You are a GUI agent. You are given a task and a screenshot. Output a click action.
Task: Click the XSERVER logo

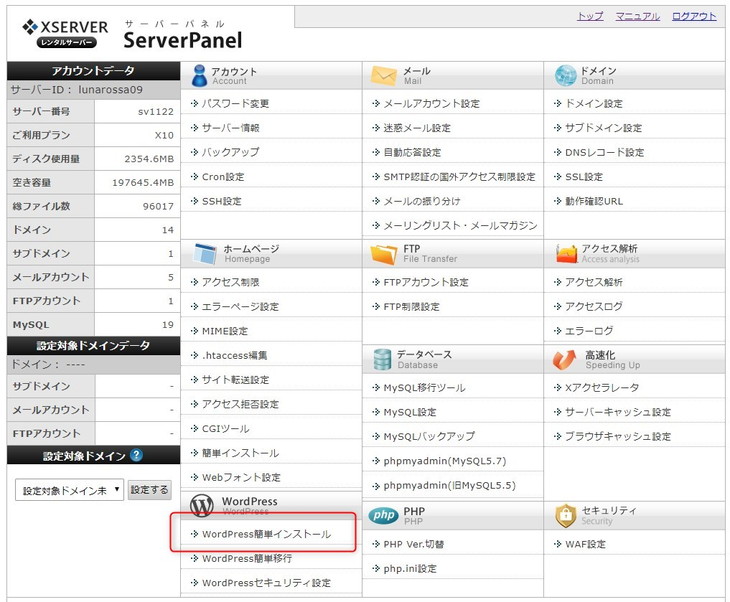(x=65, y=33)
